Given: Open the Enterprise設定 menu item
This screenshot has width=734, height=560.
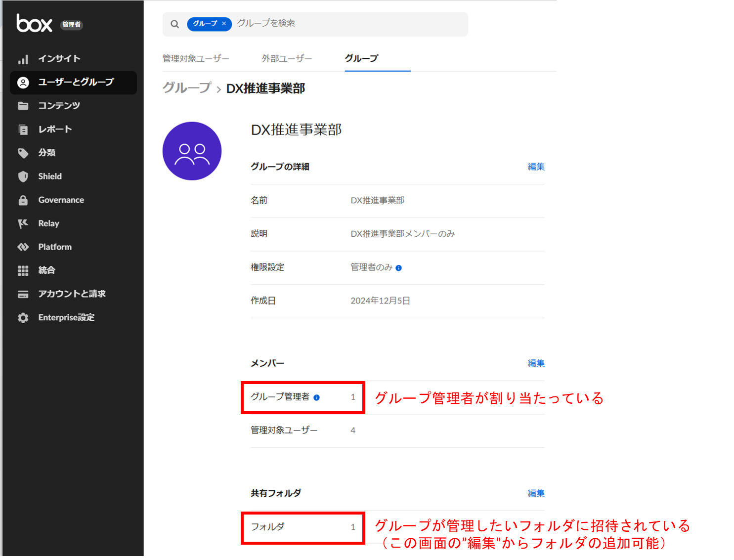Looking at the screenshot, I should click(73, 318).
